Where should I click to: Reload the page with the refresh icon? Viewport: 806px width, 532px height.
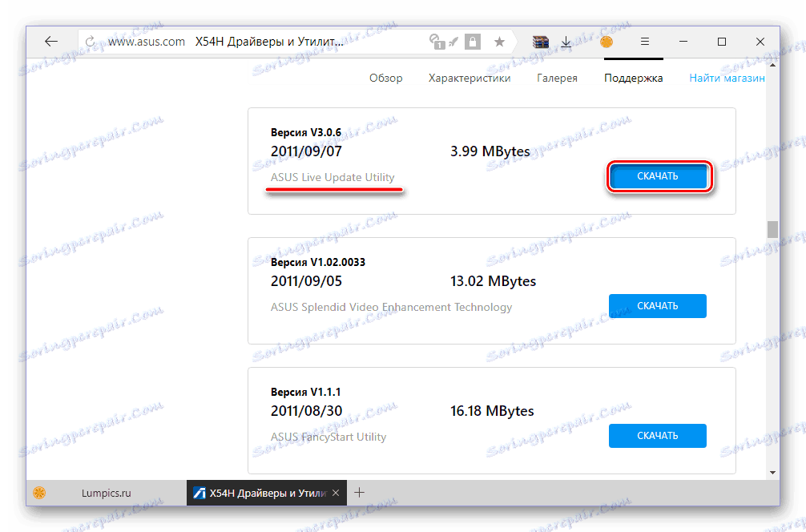pos(90,42)
